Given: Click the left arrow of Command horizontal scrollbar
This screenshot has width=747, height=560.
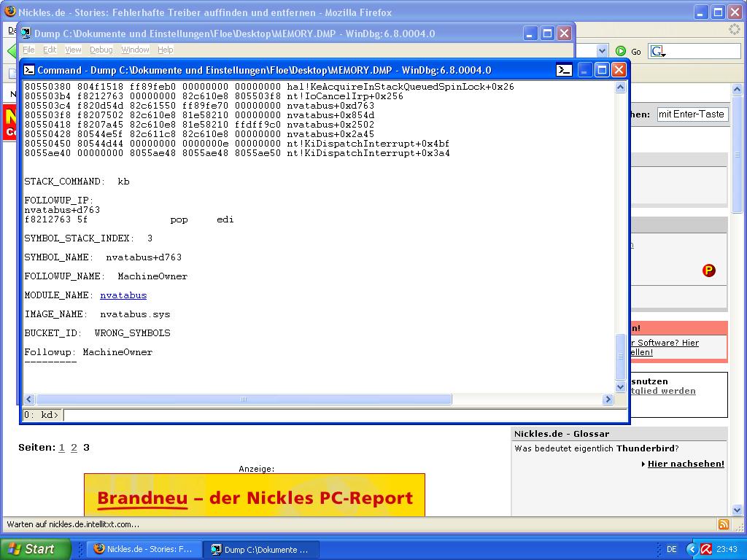Looking at the screenshot, I should point(29,399).
